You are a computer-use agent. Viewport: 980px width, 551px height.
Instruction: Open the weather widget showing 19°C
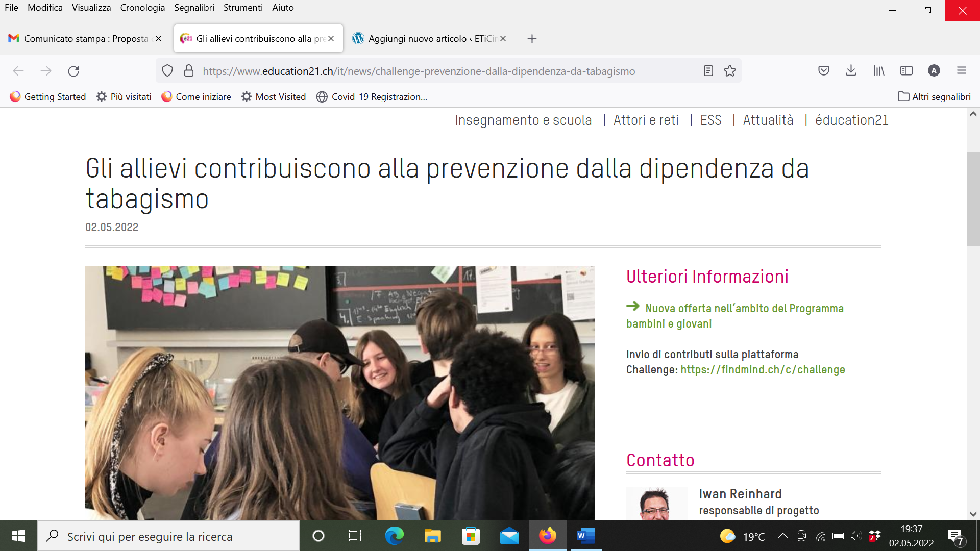742,536
